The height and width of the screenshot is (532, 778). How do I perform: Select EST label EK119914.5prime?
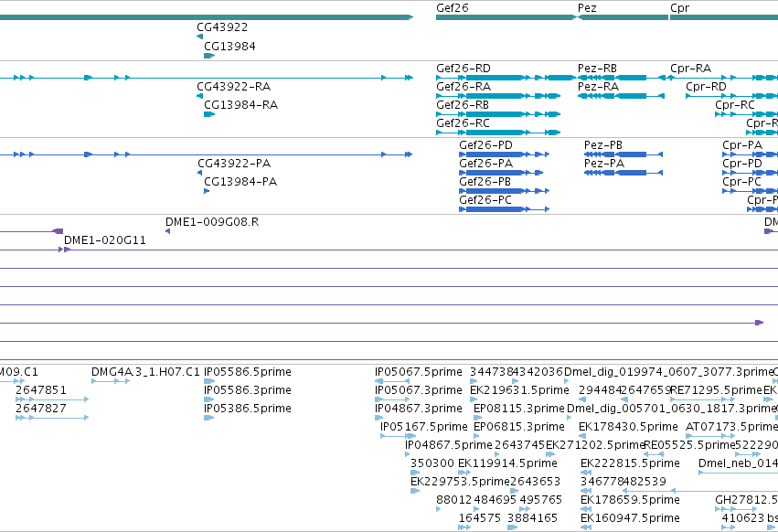tap(507, 463)
